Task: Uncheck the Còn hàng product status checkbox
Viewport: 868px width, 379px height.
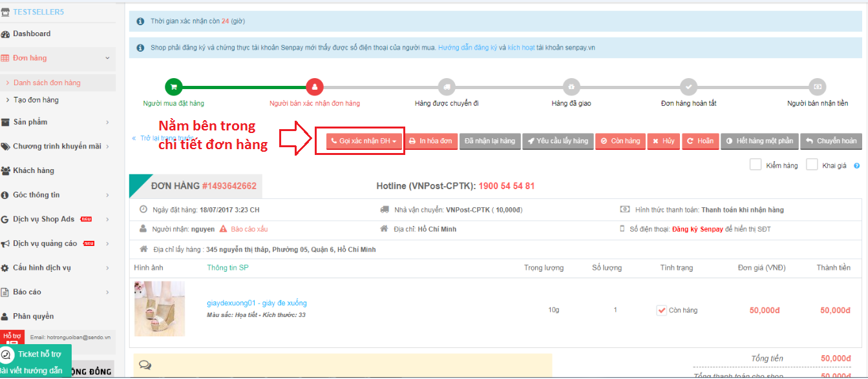Action: pos(661,311)
